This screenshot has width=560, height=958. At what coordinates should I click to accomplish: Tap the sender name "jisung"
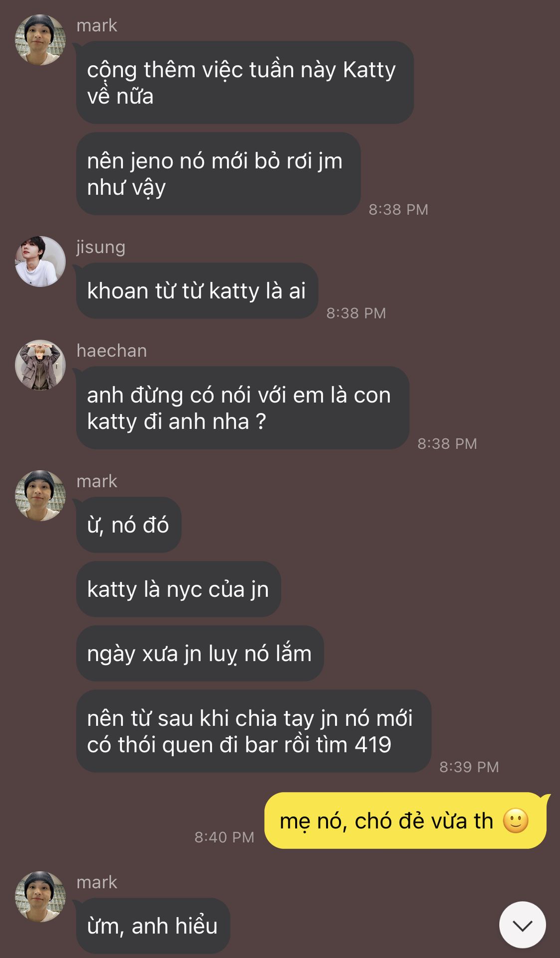(x=101, y=247)
